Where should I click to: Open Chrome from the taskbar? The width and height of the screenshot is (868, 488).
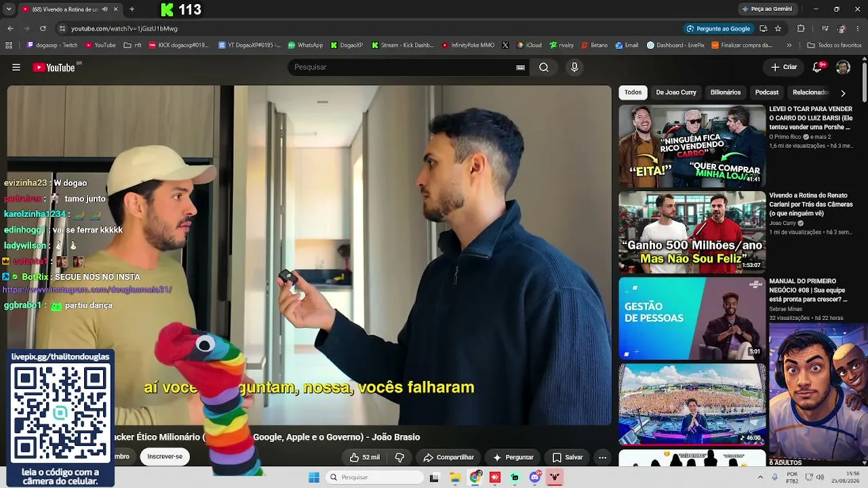[475, 477]
